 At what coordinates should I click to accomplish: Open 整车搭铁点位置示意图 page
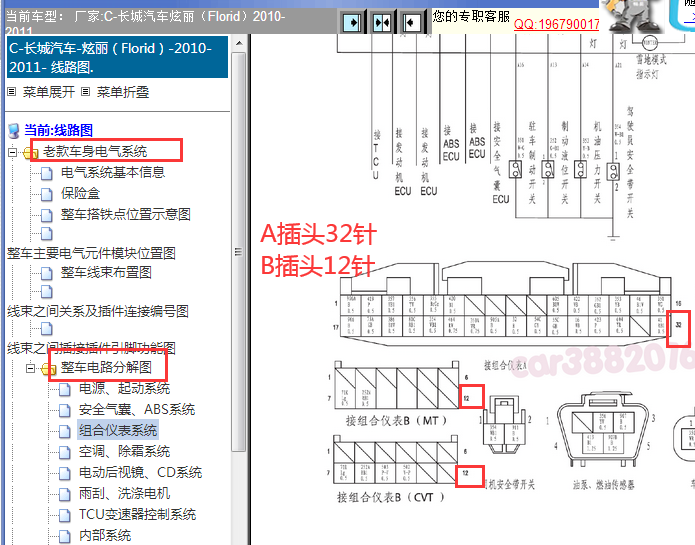[x=126, y=214]
